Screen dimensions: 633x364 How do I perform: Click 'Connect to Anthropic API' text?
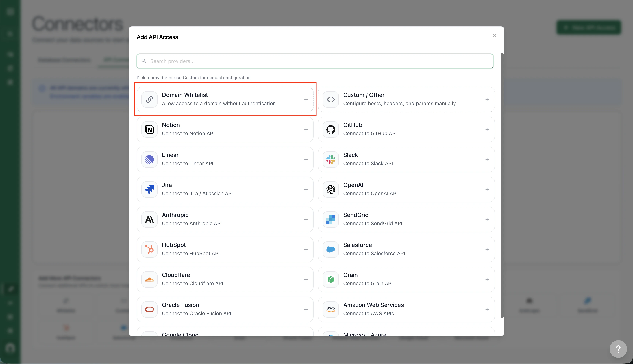[192, 224]
